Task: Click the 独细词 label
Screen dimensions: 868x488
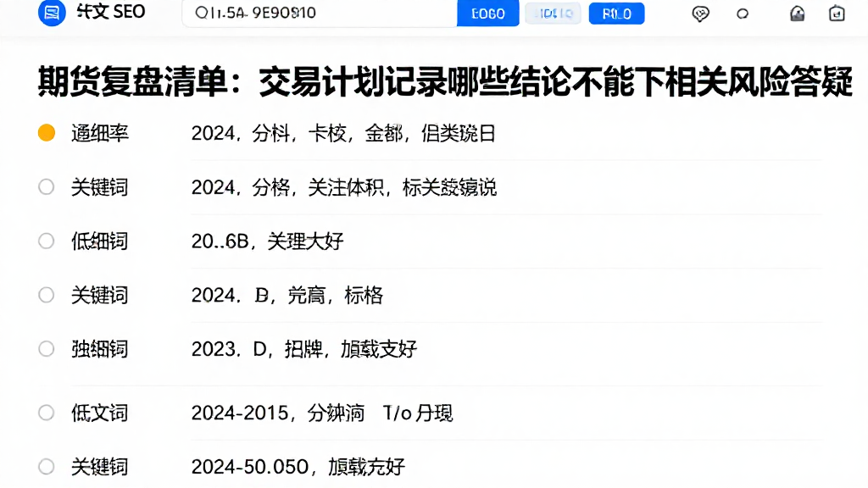Action: point(100,349)
